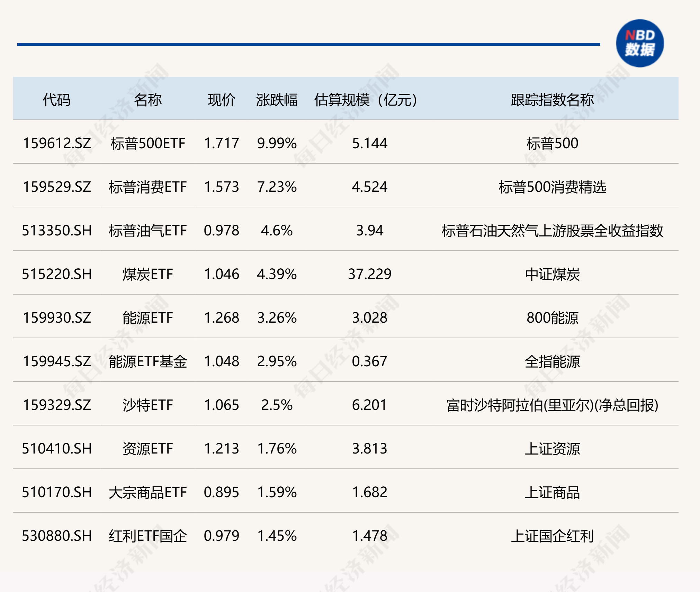This screenshot has height=592, width=700.
Task: Click the 9.99% change value
Action: click(x=277, y=143)
